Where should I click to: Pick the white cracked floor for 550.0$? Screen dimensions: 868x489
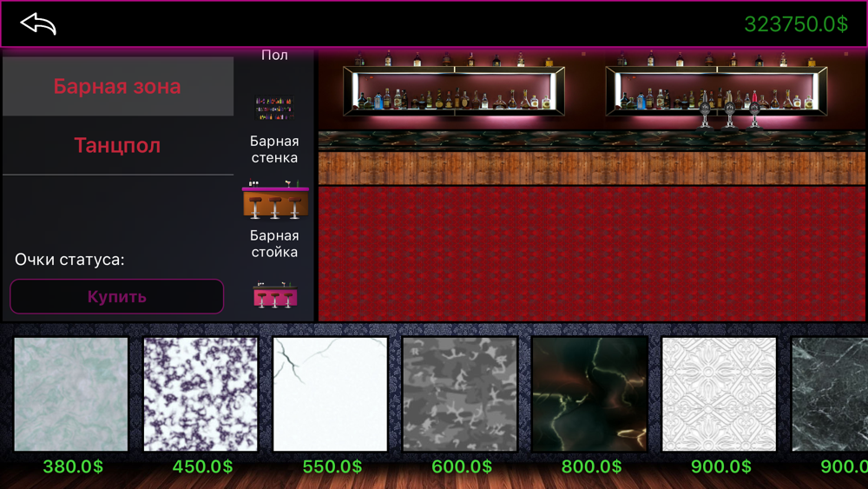point(331,394)
